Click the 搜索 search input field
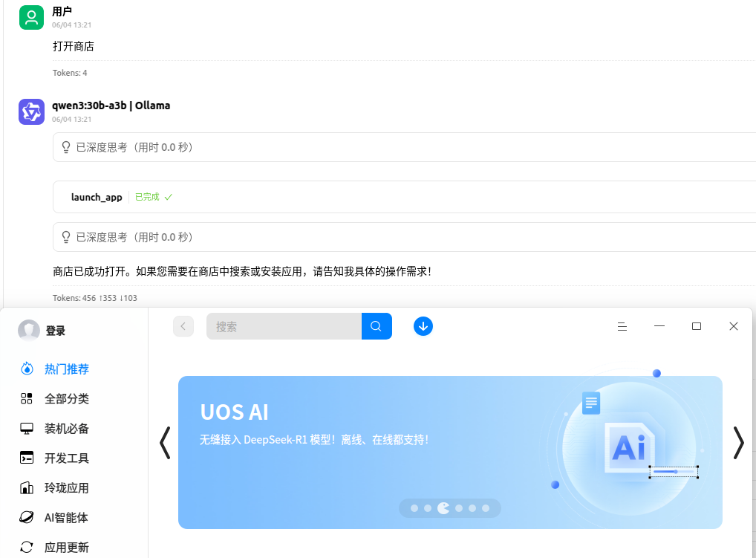 [x=284, y=326]
